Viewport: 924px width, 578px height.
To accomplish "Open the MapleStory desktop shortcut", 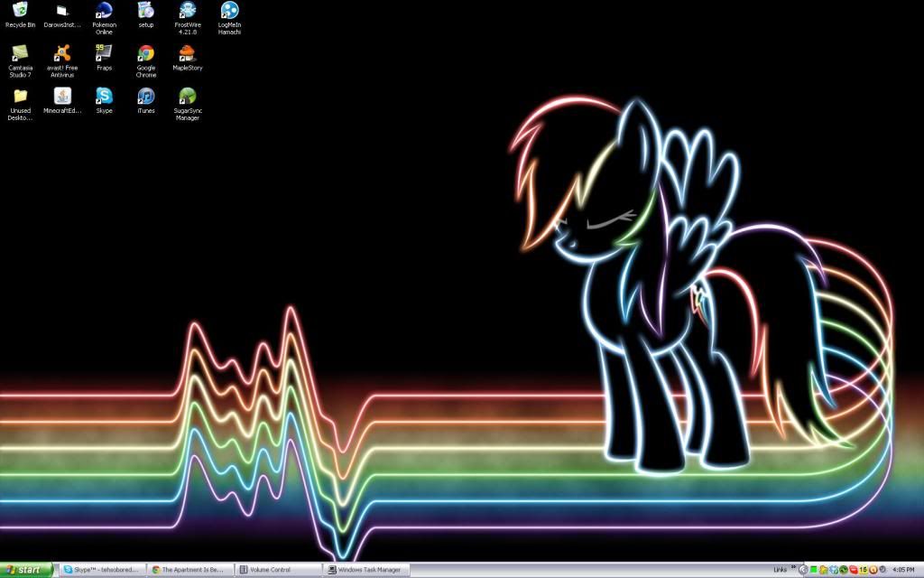I will pos(188,54).
